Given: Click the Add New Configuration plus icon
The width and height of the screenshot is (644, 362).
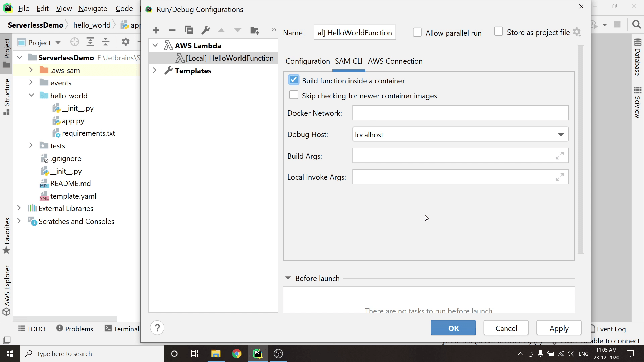Looking at the screenshot, I should (x=156, y=31).
